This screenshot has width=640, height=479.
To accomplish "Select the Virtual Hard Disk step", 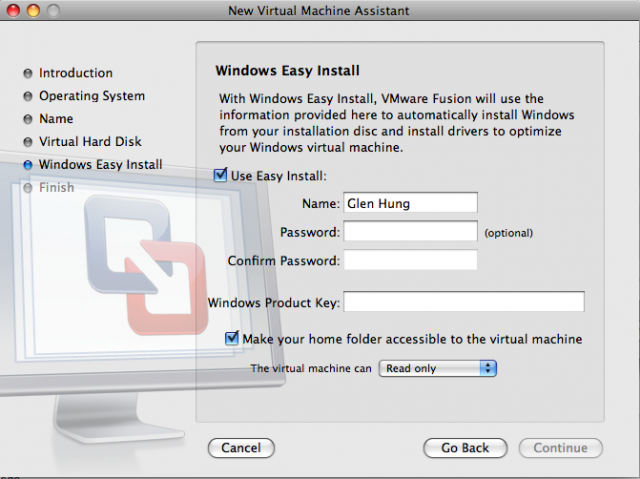I will point(90,142).
